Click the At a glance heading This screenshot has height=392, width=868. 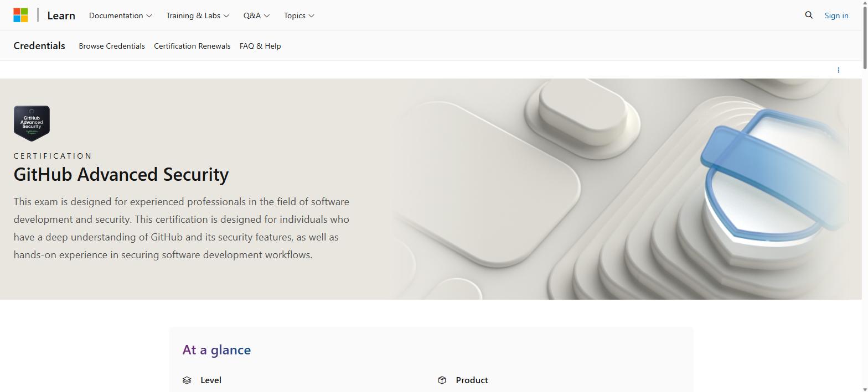tap(216, 350)
